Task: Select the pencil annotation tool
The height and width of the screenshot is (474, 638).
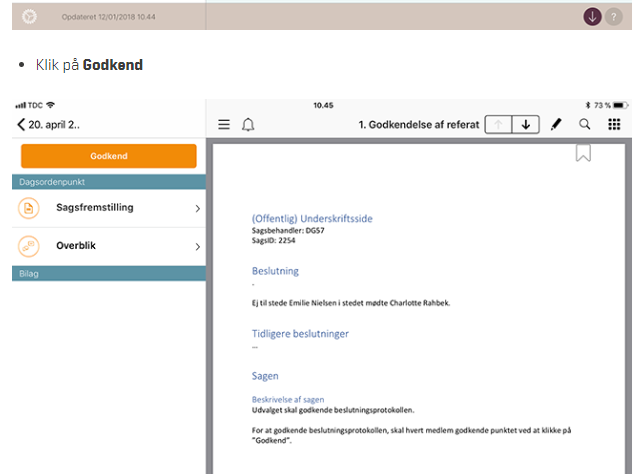Action: pos(557,125)
